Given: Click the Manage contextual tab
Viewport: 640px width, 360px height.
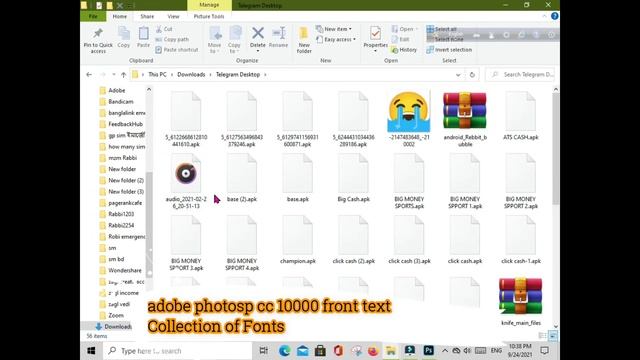Looking at the screenshot, I should pos(209,5).
